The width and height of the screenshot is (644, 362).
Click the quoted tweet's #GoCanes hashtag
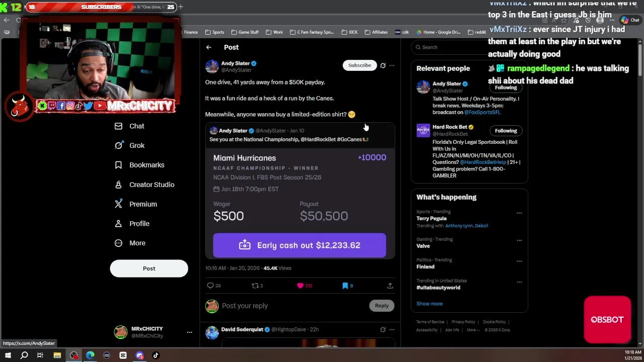tap(349, 139)
